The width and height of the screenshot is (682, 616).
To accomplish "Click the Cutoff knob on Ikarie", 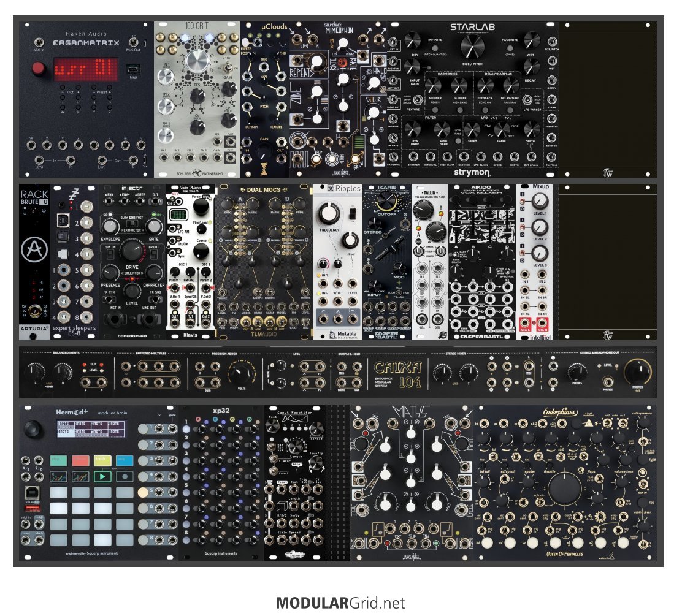I will coord(386,201).
